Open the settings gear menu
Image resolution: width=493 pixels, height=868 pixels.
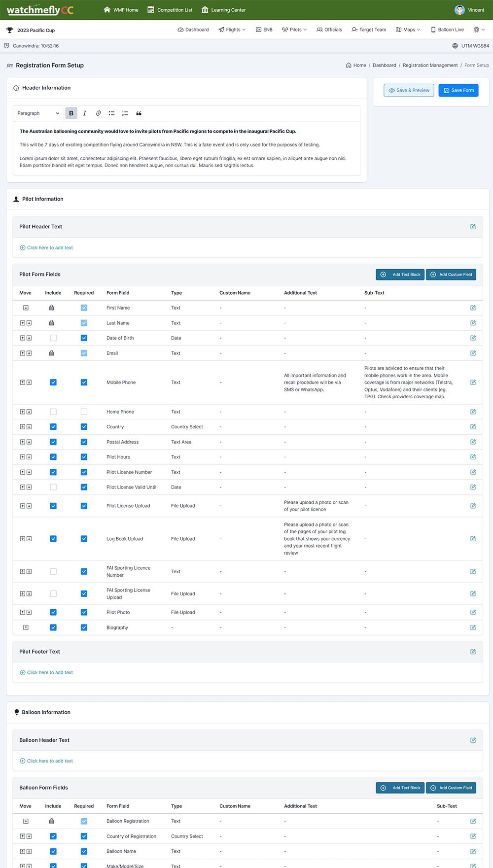point(479,30)
